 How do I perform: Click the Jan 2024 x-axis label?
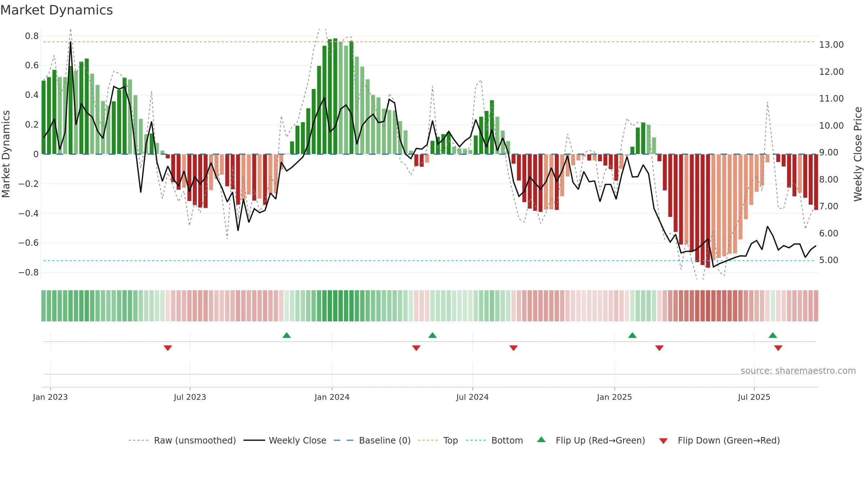pos(332,397)
